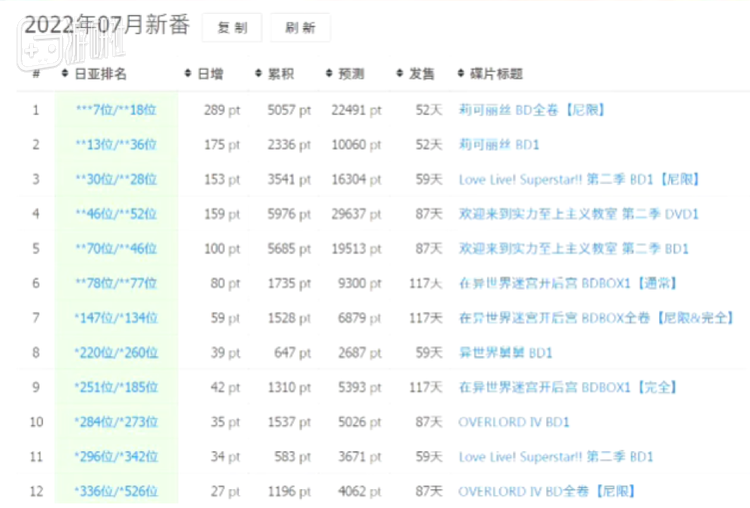Sort table by 预测 column sort icon
The image size is (750, 508).
(x=330, y=74)
